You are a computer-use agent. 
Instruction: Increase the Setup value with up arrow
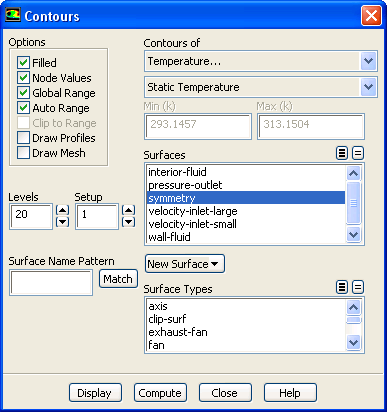click(x=128, y=210)
